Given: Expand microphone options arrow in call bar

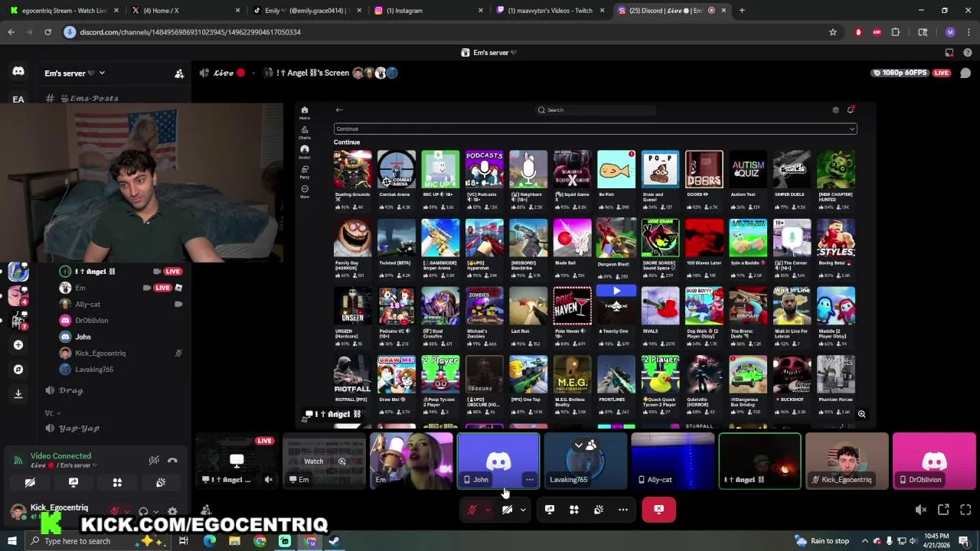Looking at the screenshot, I should (488, 510).
